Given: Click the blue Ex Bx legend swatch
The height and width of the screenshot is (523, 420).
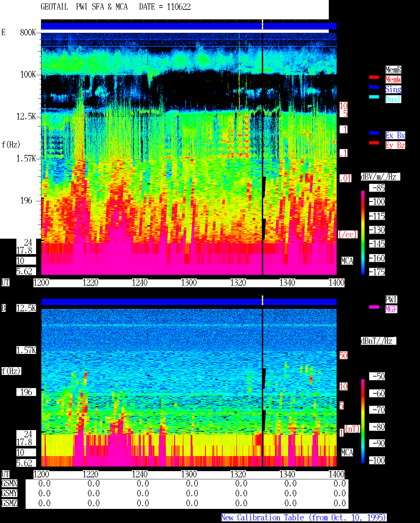Looking at the screenshot, I should tap(374, 133).
